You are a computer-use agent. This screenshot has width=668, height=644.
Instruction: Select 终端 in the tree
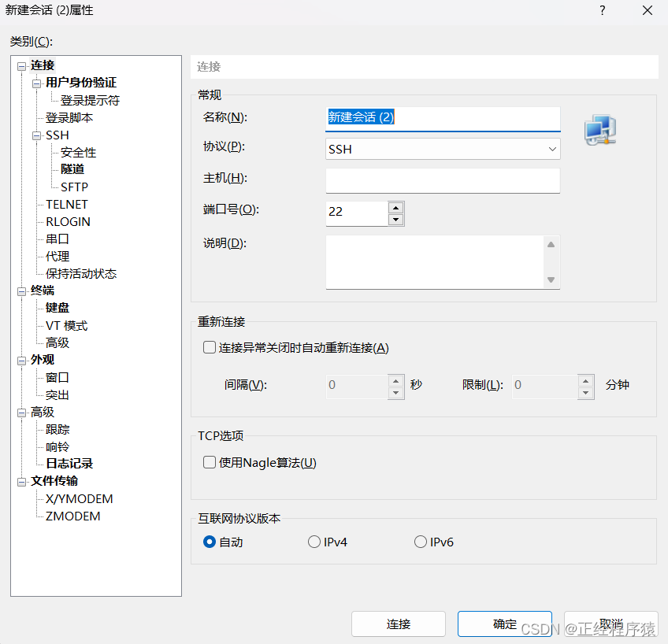tap(43, 291)
